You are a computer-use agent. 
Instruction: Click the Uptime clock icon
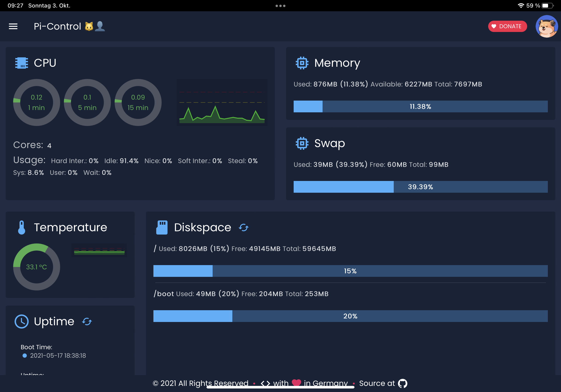point(22,322)
